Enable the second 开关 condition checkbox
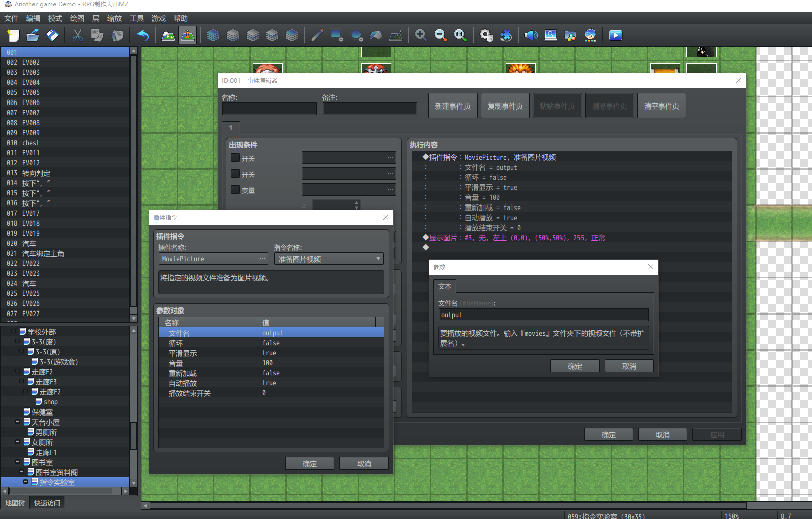Image resolution: width=812 pixels, height=519 pixels. pos(235,174)
